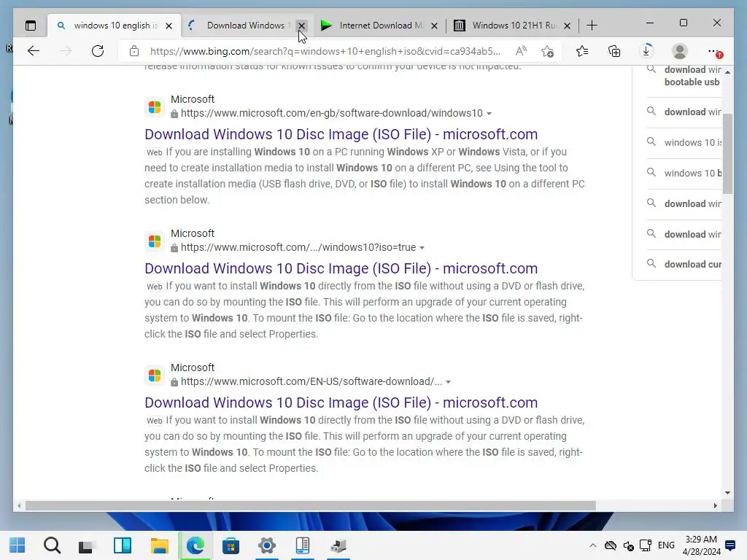Open the Windows Start menu
Viewport: 747px width, 560px height.
[18, 545]
